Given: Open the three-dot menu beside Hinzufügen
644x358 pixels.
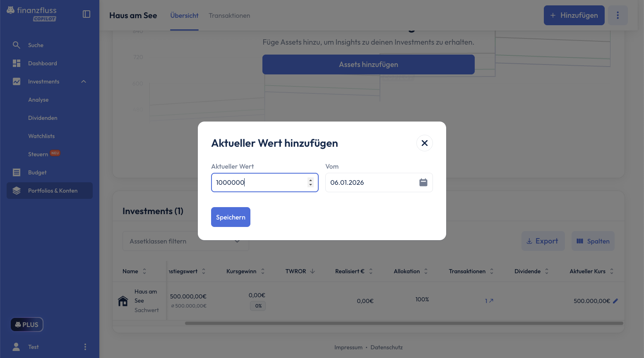Looking at the screenshot, I should point(618,15).
